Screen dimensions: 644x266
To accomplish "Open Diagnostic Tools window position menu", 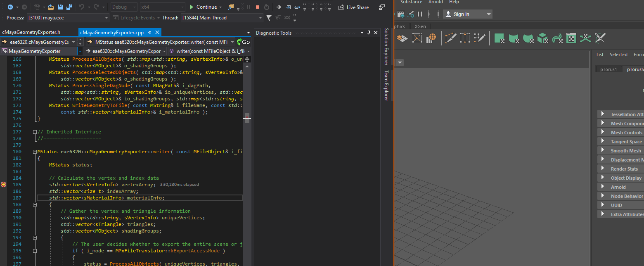I will coord(362,33).
